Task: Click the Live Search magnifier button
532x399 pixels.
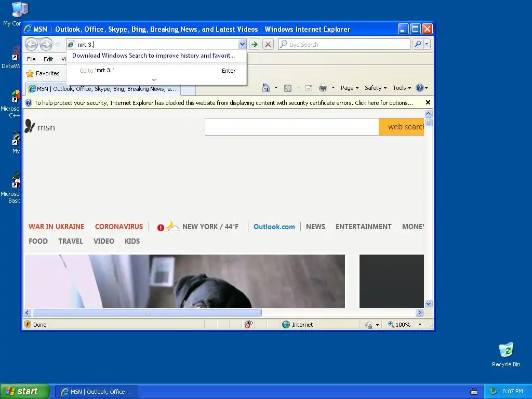Action: tap(418, 44)
